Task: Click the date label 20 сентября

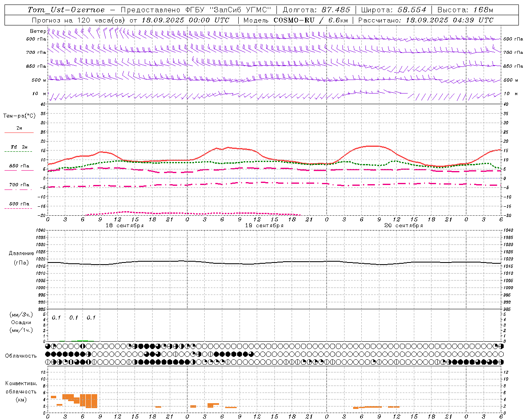Action: click(404, 226)
